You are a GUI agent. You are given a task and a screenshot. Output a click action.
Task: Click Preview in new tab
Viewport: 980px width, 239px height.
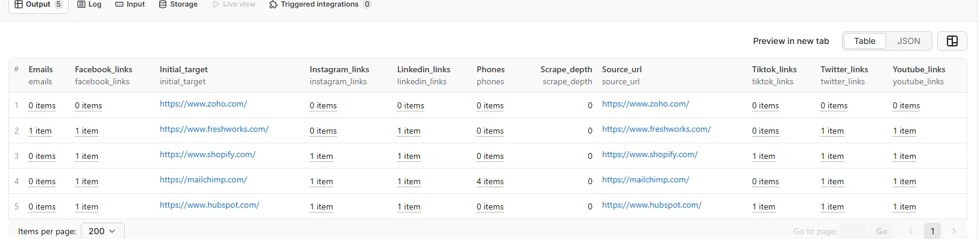pos(791,41)
